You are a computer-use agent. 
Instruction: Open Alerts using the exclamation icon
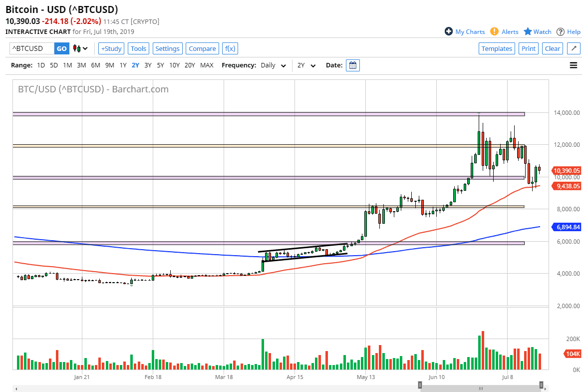pos(494,31)
